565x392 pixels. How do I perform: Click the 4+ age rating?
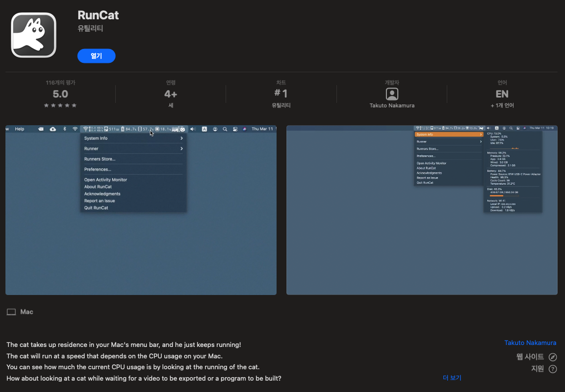click(x=170, y=94)
